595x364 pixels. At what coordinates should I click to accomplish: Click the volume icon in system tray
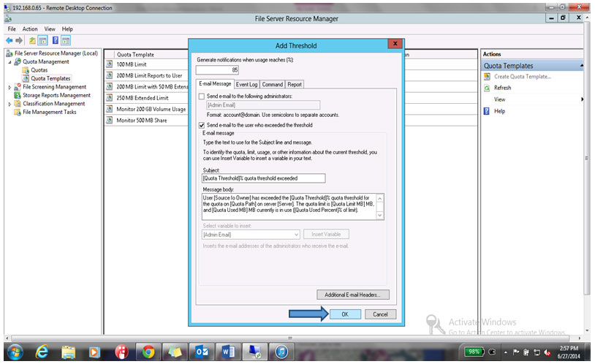[x=547, y=352]
